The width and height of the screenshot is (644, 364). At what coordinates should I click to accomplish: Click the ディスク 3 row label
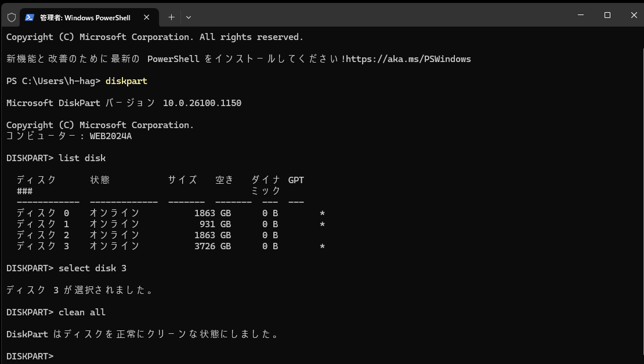43,246
